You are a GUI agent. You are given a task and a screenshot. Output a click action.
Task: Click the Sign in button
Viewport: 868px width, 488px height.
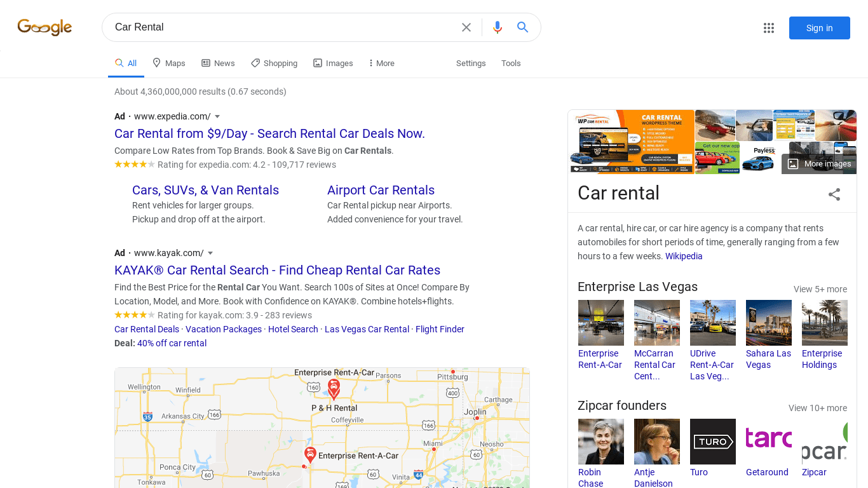pos(819,28)
